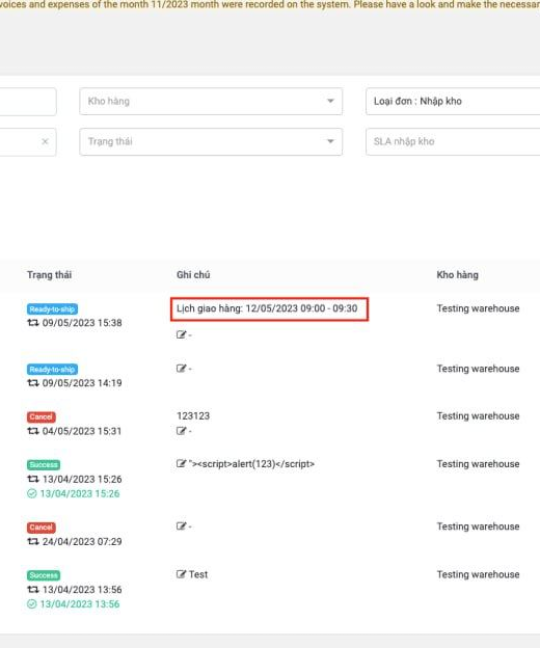Viewport: 540px width, 648px height.
Task: Click Testing warehouse in 24/04/2023 07:29 row
Action: coord(478,526)
